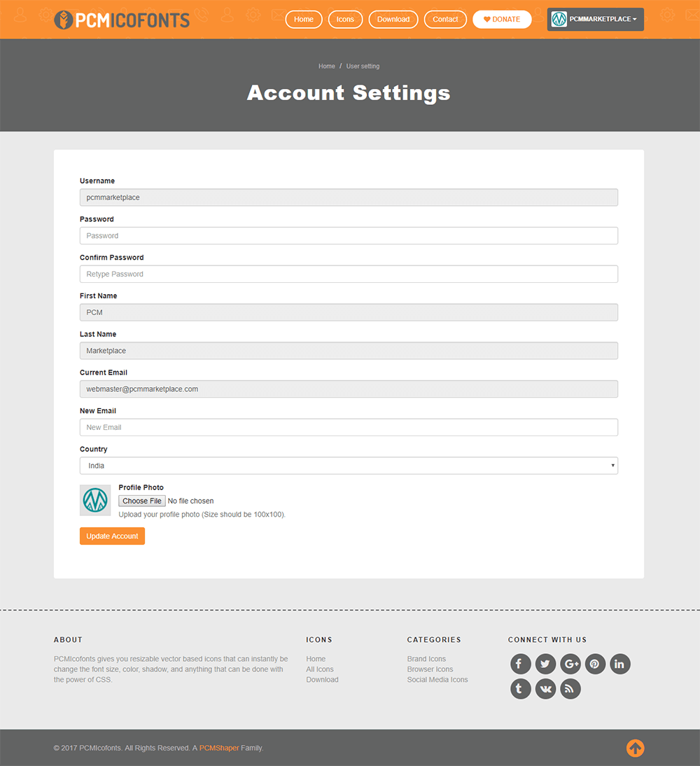This screenshot has height=766, width=700.
Task: Open the Browser Icons category link
Action: (430, 669)
